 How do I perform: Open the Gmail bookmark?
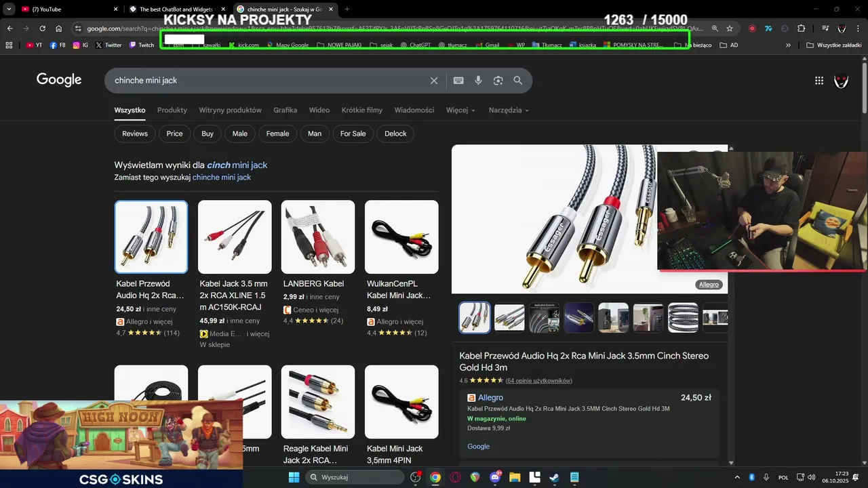click(x=487, y=45)
